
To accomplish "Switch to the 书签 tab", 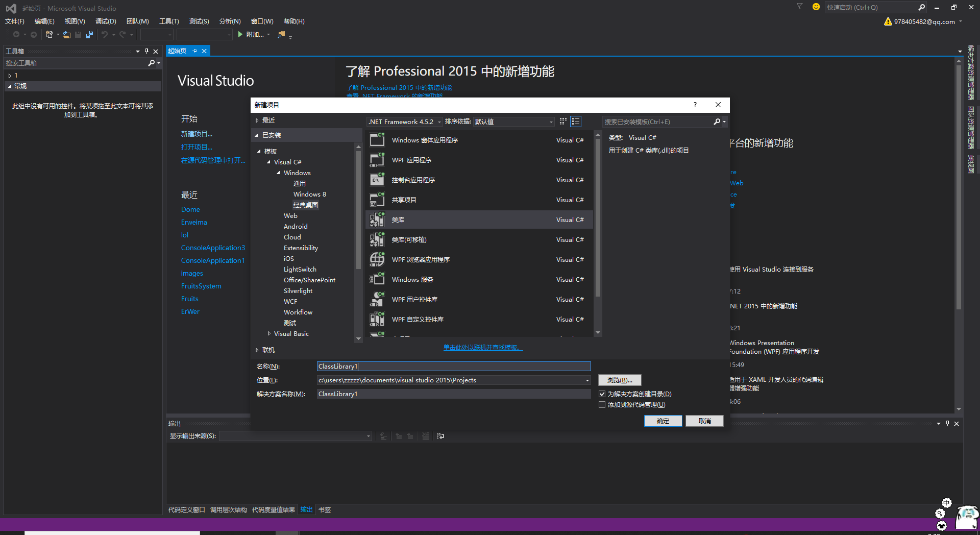I will pyautogui.click(x=325, y=509).
